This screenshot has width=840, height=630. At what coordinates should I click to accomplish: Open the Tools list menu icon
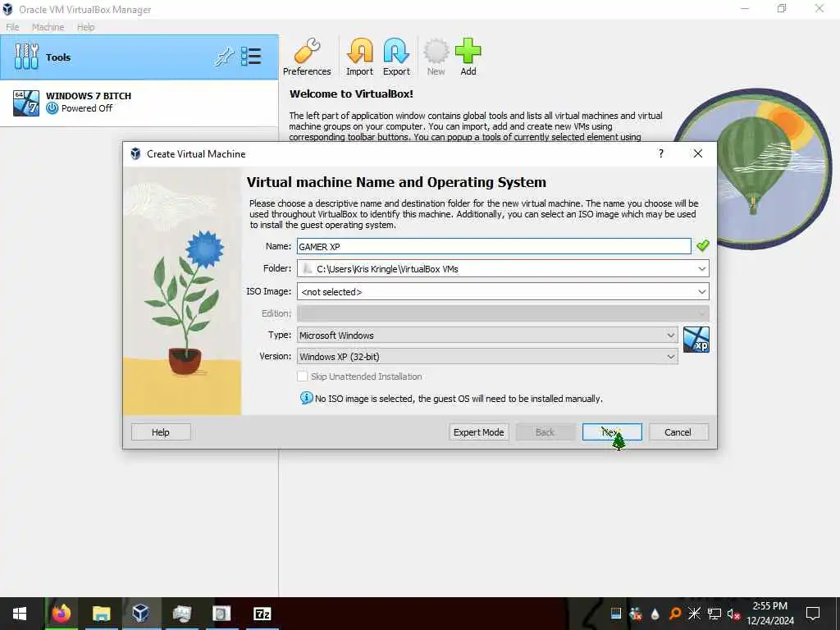(251, 57)
